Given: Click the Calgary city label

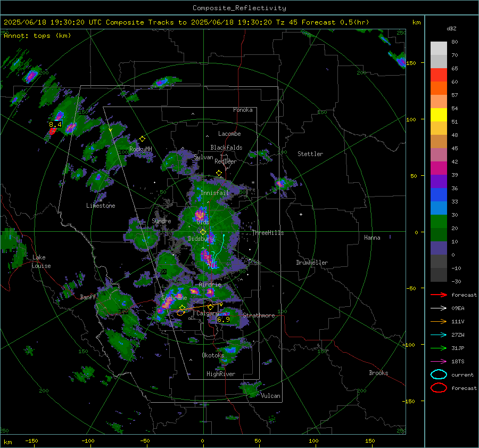Looking at the screenshot, I should (x=208, y=313).
